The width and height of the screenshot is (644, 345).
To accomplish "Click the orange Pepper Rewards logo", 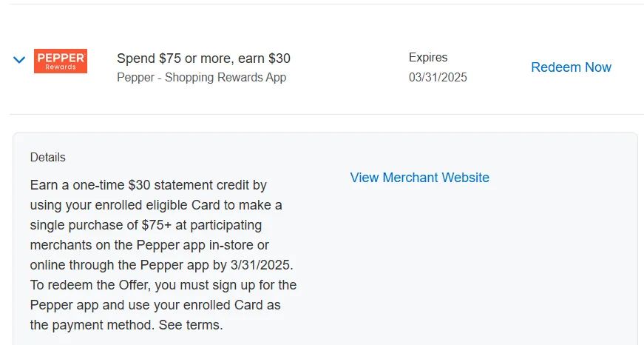I will point(61,61).
